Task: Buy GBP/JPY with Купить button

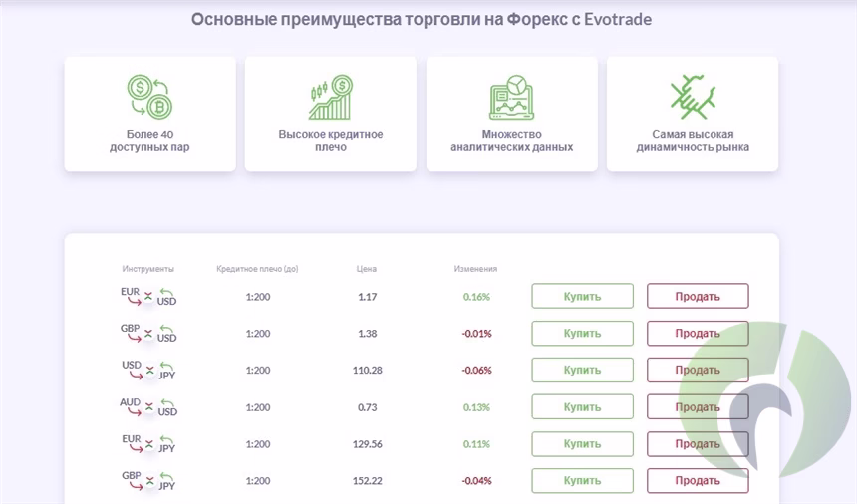Action: click(x=582, y=480)
